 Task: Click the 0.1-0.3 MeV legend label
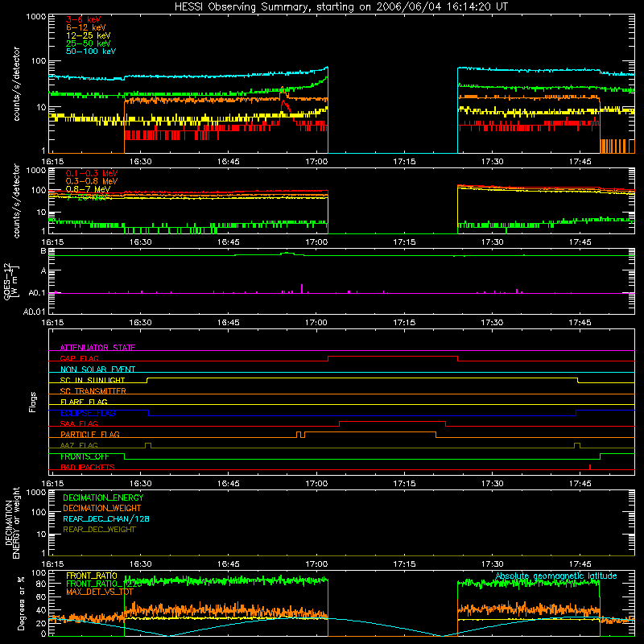tap(92, 173)
